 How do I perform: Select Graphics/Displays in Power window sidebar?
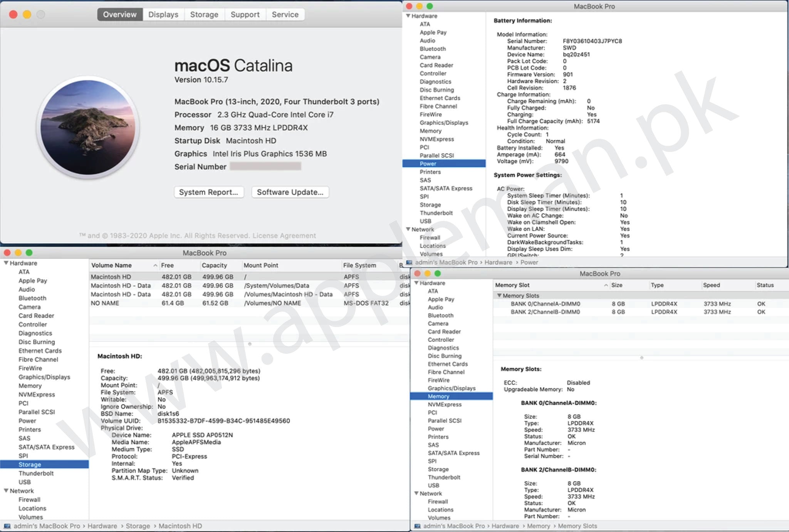(x=444, y=123)
